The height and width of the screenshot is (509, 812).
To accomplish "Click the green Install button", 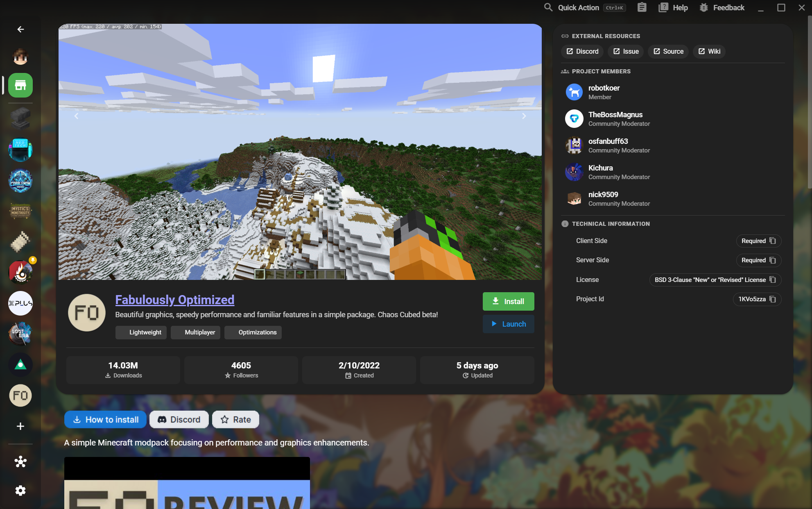I will [x=508, y=301].
